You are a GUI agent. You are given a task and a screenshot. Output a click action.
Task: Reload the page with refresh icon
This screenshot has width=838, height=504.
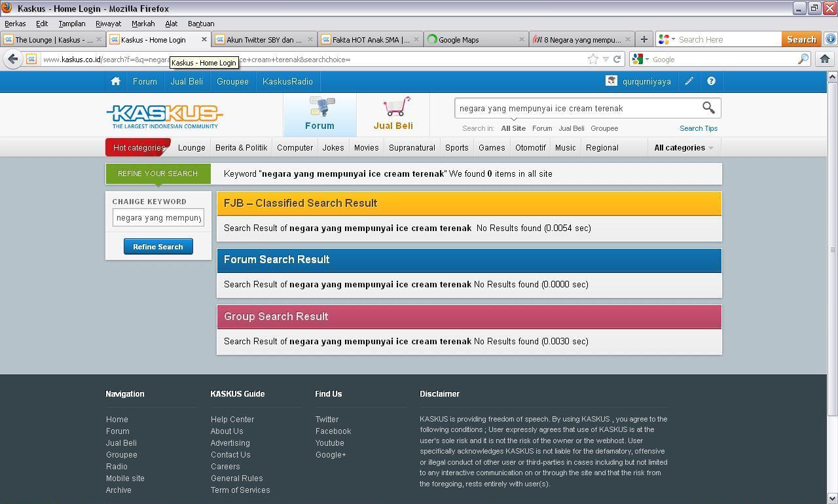(x=617, y=60)
